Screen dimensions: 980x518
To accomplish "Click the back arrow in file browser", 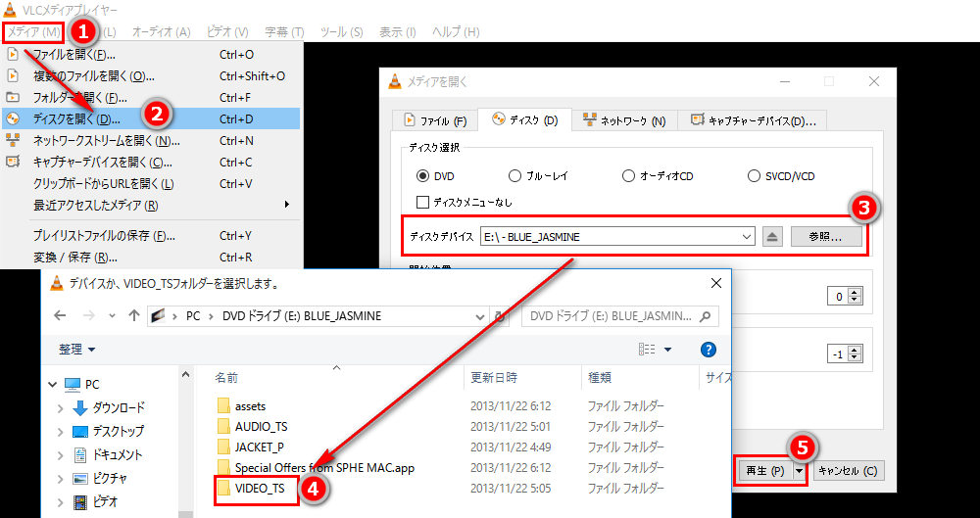I will (60, 316).
